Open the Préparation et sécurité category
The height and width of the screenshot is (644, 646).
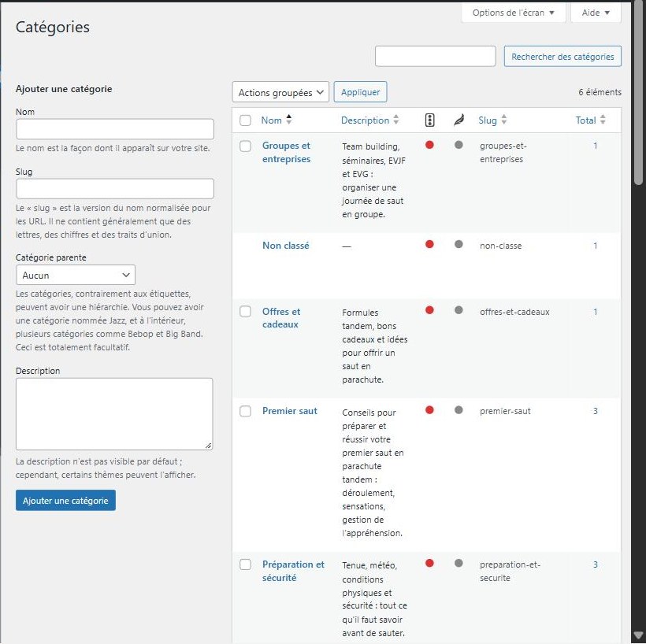[293, 571]
